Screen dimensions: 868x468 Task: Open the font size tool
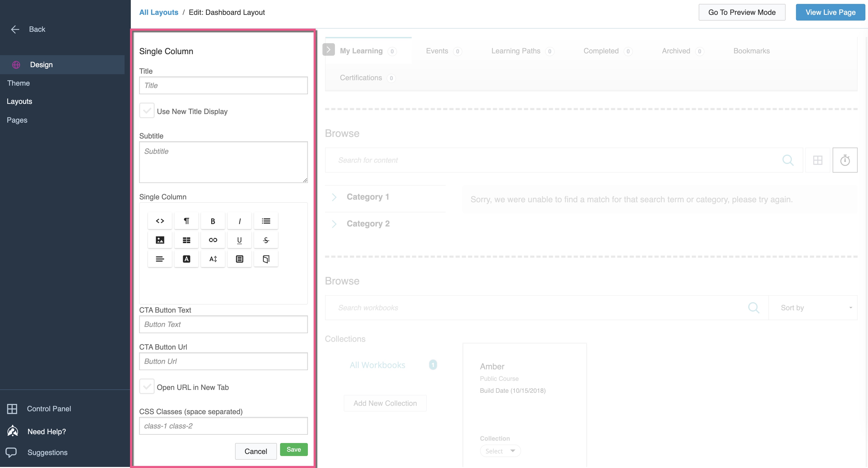(x=213, y=259)
